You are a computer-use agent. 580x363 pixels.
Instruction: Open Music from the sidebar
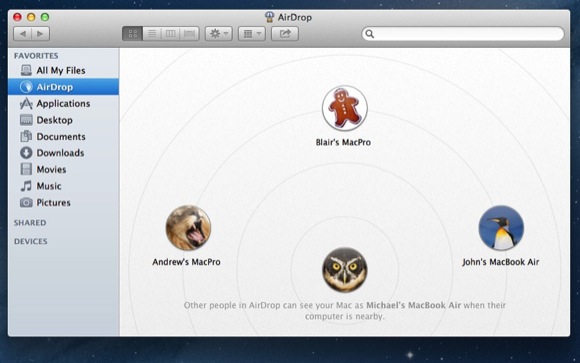tap(63, 186)
